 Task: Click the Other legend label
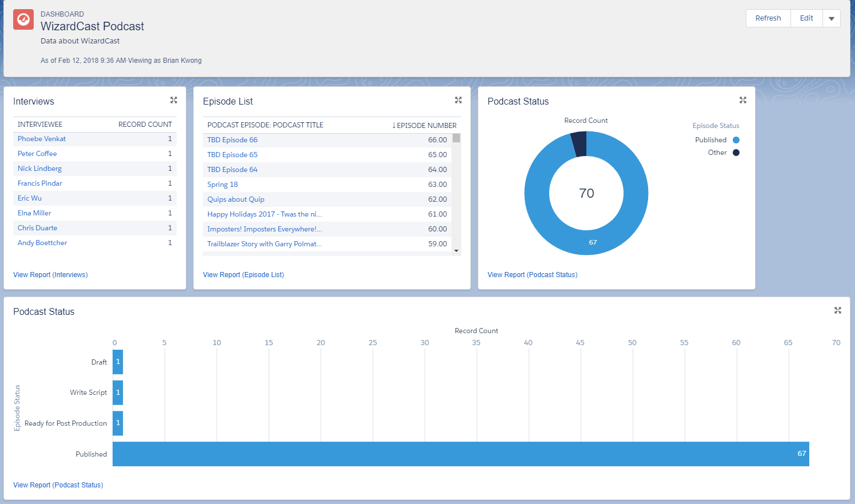click(x=717, y=153)
